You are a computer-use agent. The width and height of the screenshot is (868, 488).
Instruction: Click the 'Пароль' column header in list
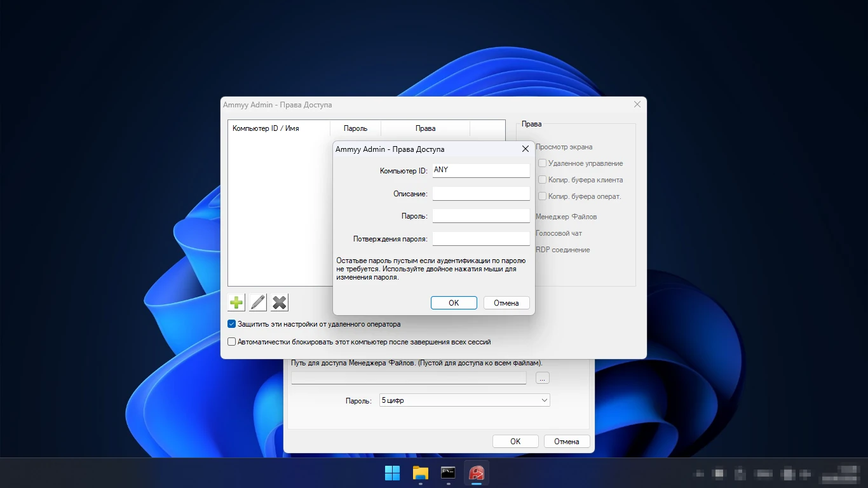coord(355,128)
